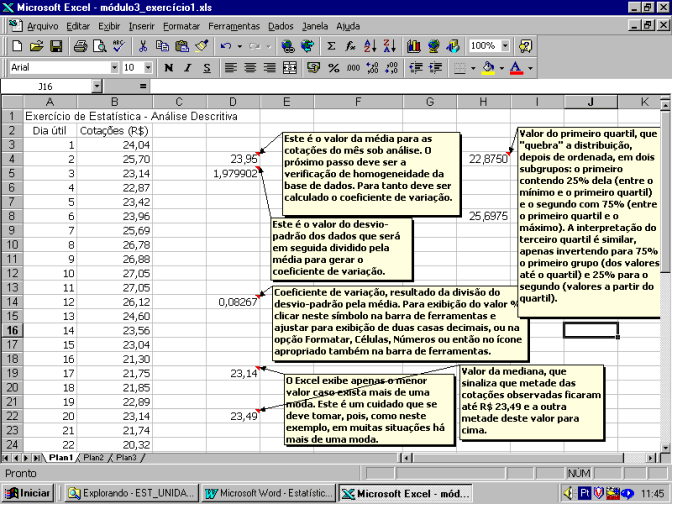673x505 pixels.
Task: Switch to the Plan2 sheet tab
Action: (x=93, y=457)
